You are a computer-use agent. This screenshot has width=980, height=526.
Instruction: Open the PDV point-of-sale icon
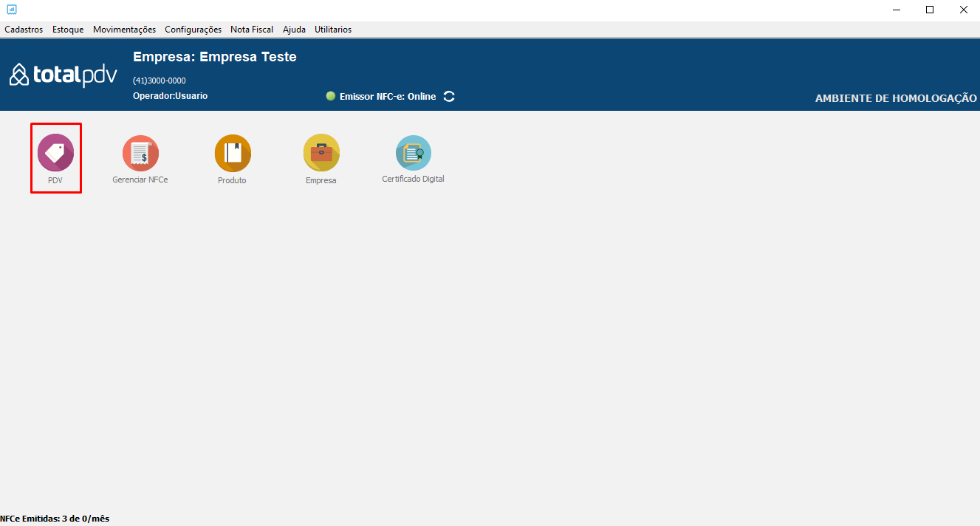click(55, 153)
